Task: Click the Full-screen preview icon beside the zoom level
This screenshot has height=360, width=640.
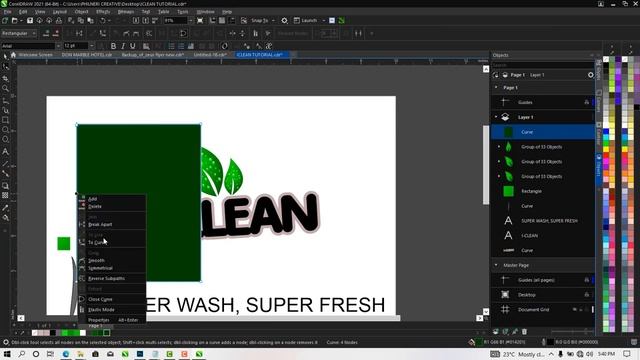Action: (x=200, y=20)
